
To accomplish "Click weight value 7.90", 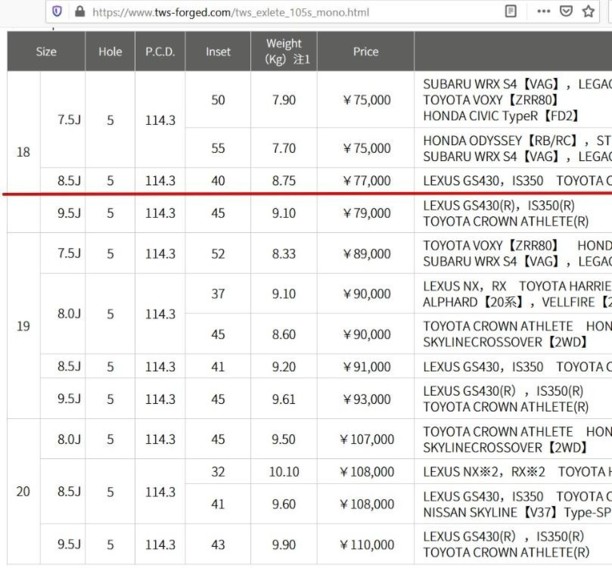I will [284, 100].
